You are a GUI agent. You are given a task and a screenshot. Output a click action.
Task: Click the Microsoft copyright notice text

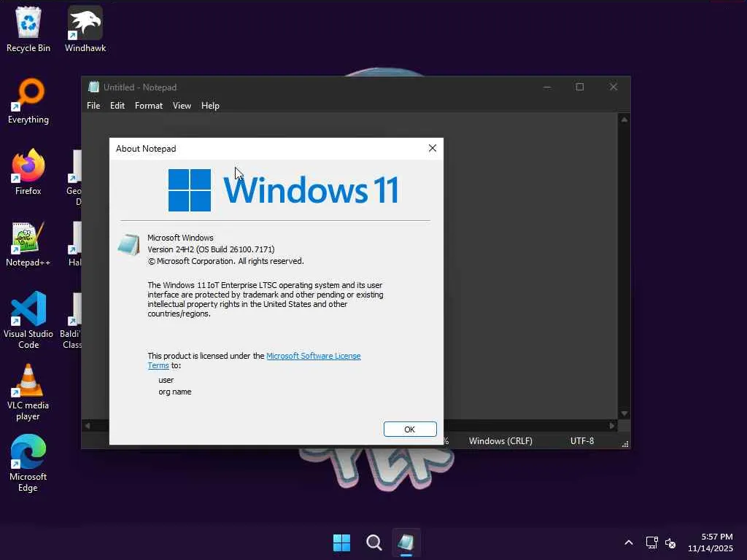click(226, 261)
